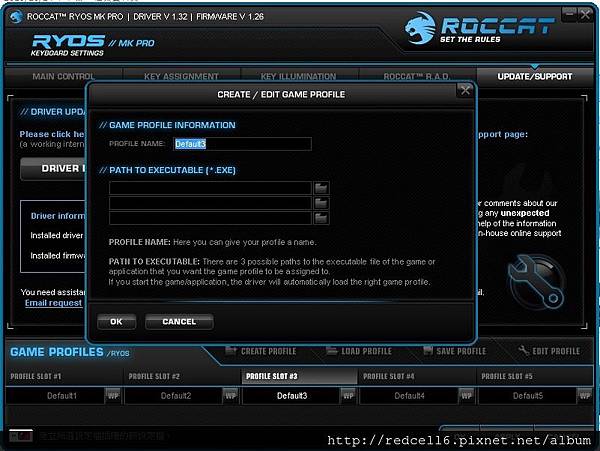Click the first executable path field
Viewport: 600px width, 451px height.
pos(210,188)
